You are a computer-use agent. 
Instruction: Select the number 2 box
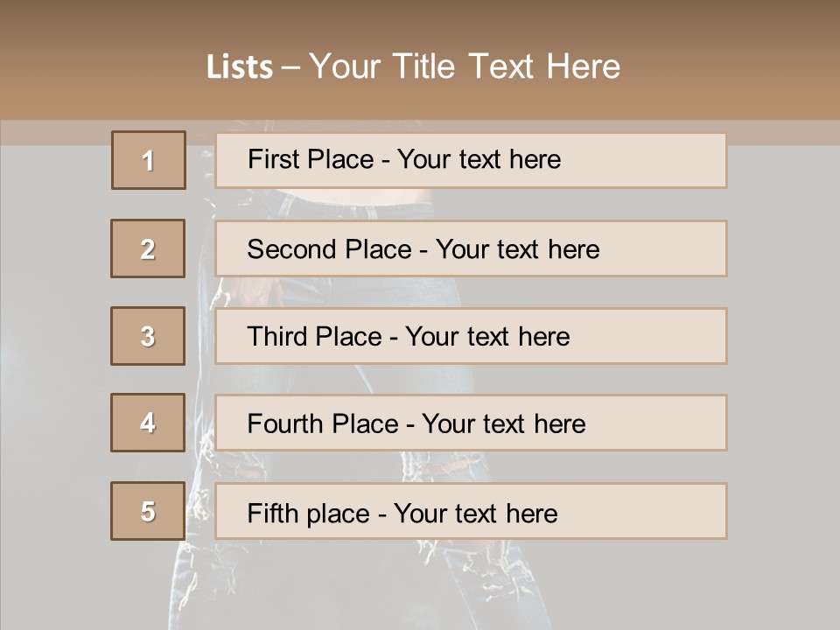148,248
